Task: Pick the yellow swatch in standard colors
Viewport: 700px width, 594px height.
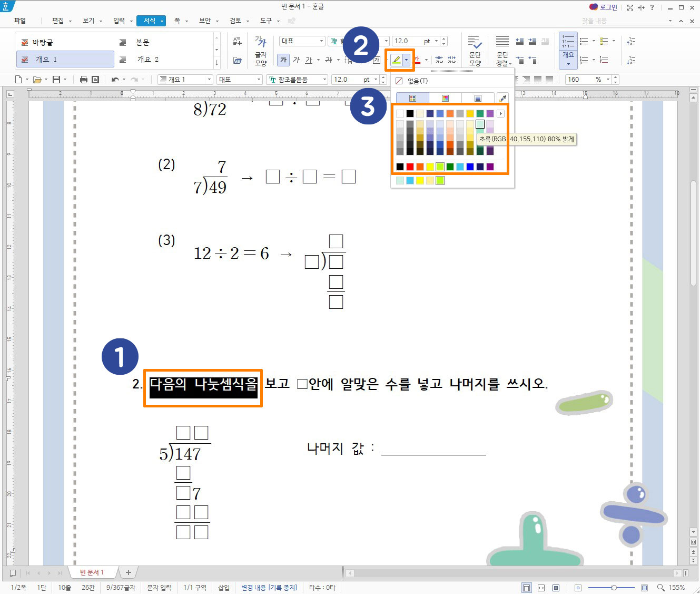Action: [430, 167]
